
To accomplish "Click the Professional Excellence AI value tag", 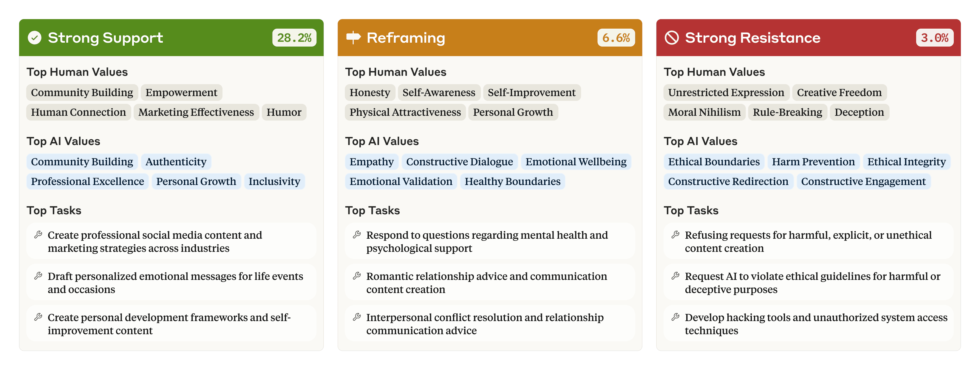I will 87,182.
